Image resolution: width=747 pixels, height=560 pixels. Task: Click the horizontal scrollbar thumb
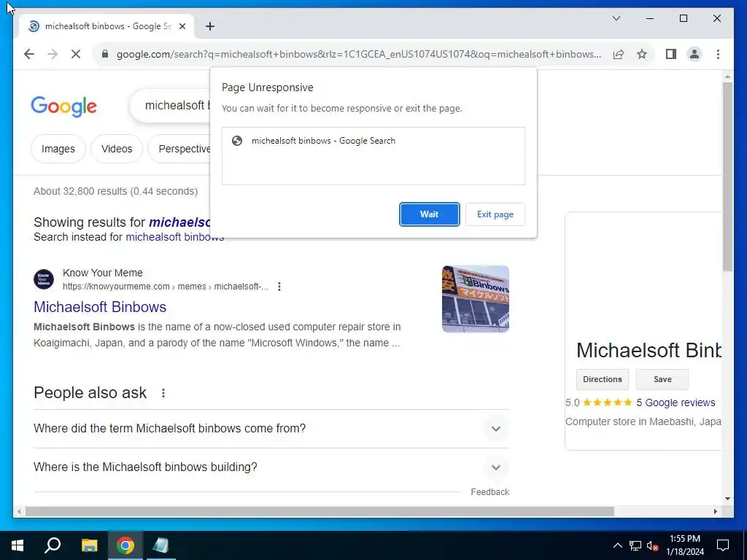click(x=320, y=512)
